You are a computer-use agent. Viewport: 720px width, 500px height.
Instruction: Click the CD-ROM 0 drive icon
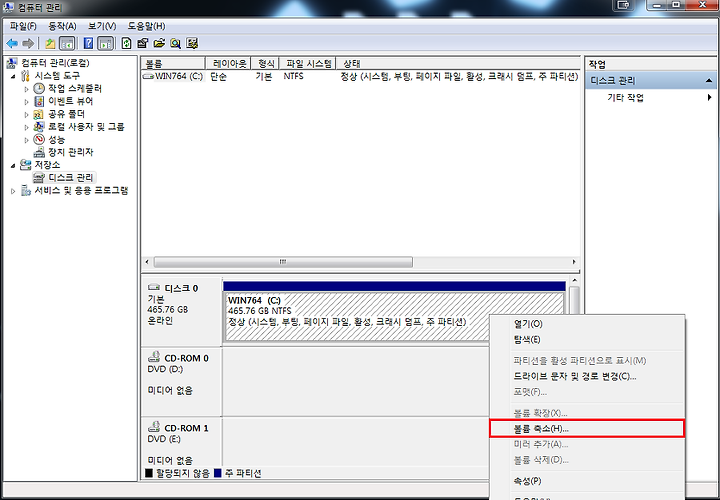coord(154,357)
